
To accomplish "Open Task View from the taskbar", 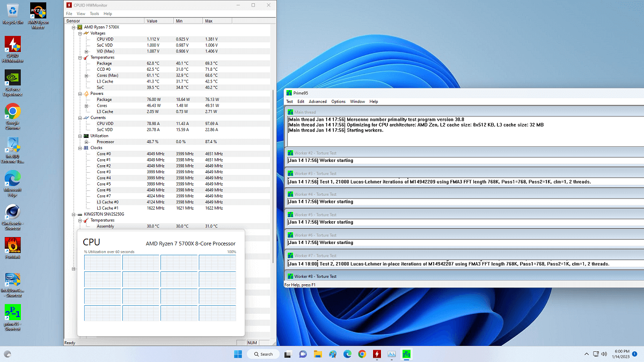I will 288,354.
